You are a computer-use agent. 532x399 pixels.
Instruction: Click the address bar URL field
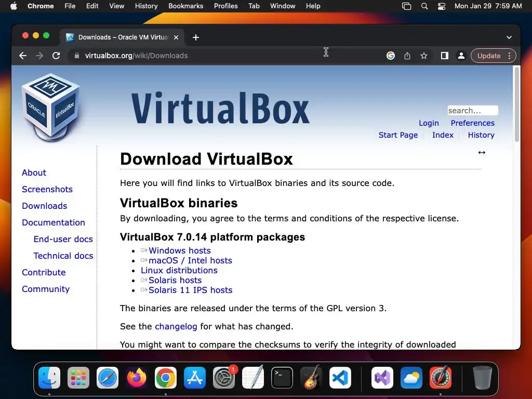(x=224, y=56)
